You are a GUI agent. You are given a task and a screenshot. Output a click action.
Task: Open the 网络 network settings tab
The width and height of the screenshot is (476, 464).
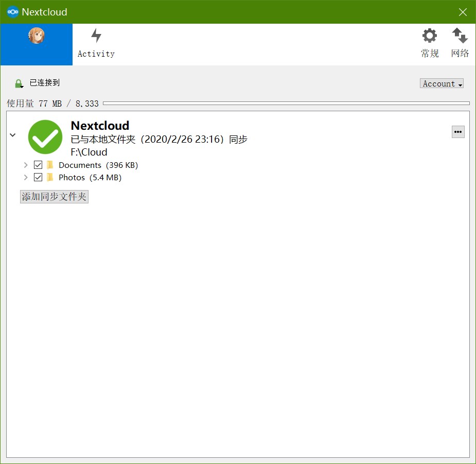[x=460, y=43]
